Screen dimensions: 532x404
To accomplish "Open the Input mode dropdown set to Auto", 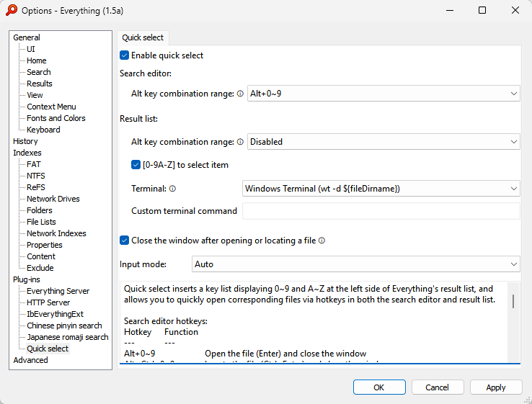I will click(x=356, y=264).
